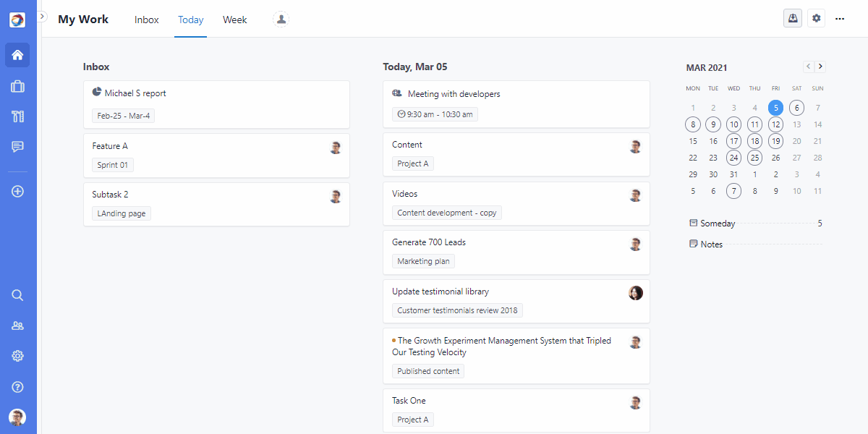Select day 31 in the calendar

coord(734,174)
